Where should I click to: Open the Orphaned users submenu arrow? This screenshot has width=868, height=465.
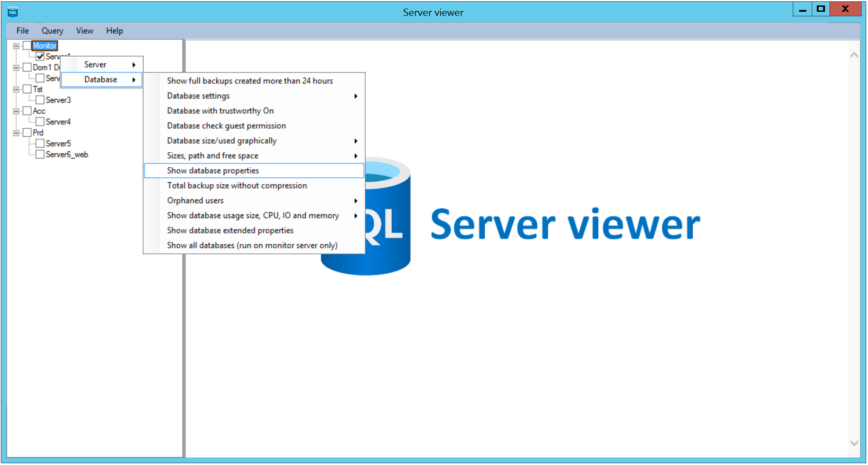pos(356,201)
